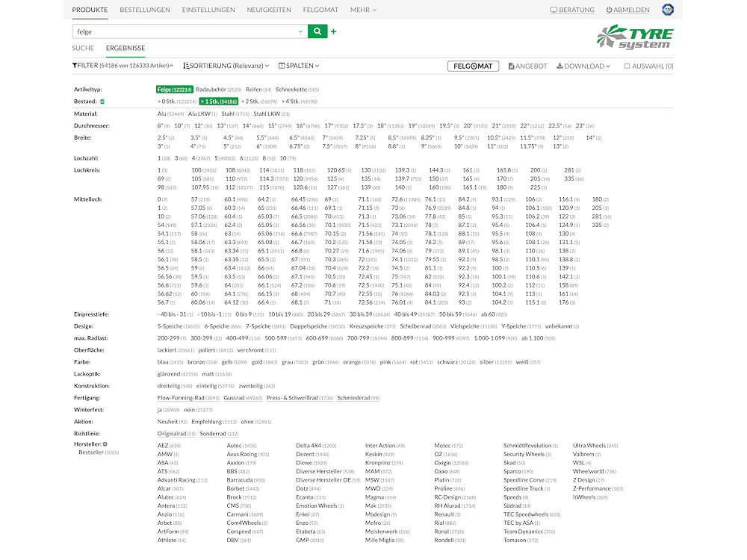Filter Lochzahl by 5
Image resolution: width=747 pixels, height=560 pixels.
(225, 158)
